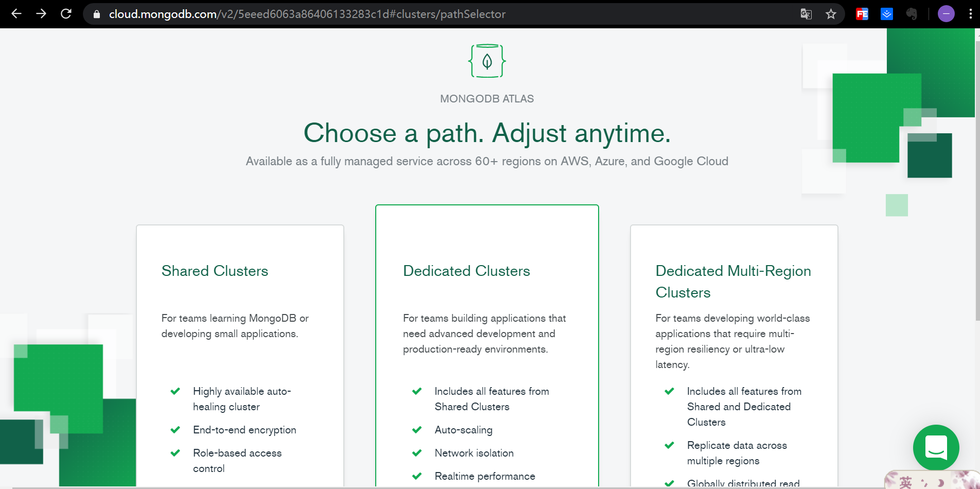Go forward to the next page
This screenshot has height=489, width=980.
click(41, 14)
